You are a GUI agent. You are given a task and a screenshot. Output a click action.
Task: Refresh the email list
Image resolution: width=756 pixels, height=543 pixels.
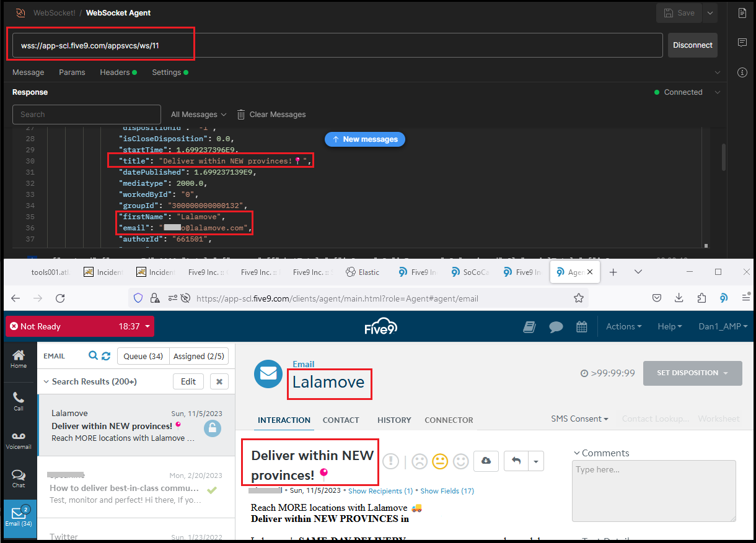106,356
